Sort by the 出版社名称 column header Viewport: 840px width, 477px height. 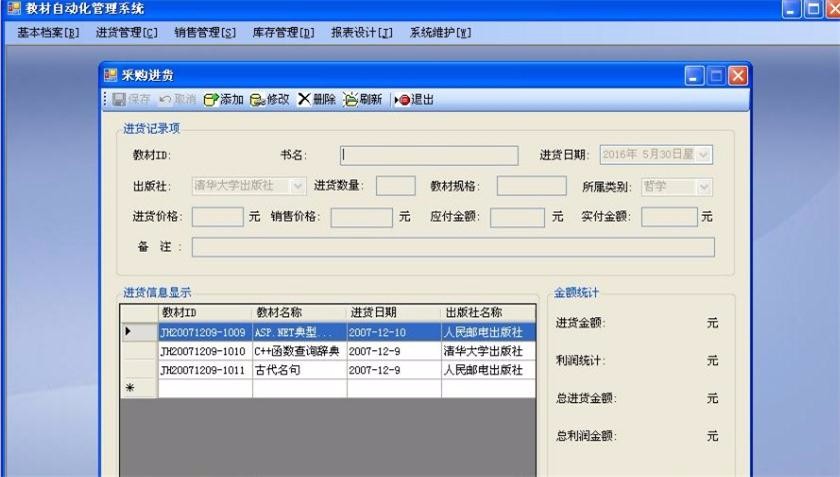point(488,312)
